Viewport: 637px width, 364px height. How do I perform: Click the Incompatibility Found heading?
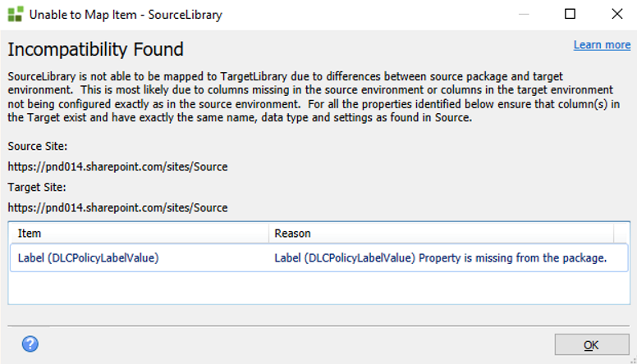(x=95, y=49)
